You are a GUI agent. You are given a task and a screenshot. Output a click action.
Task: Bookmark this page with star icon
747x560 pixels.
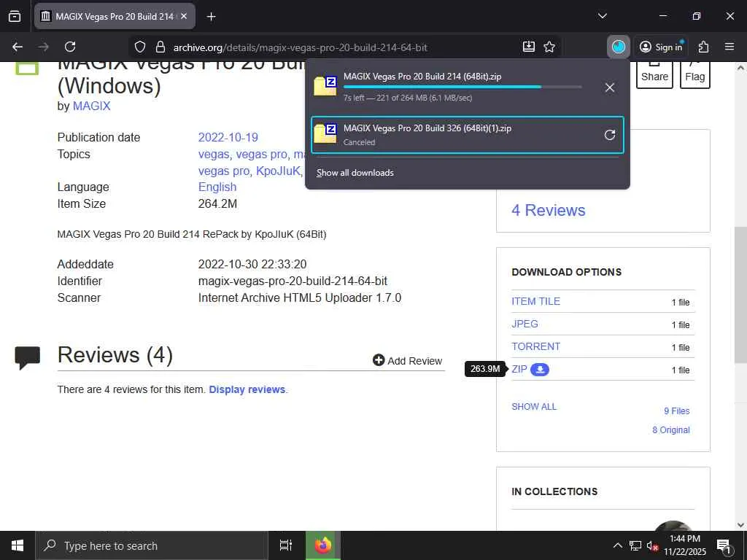pos(549,47)
